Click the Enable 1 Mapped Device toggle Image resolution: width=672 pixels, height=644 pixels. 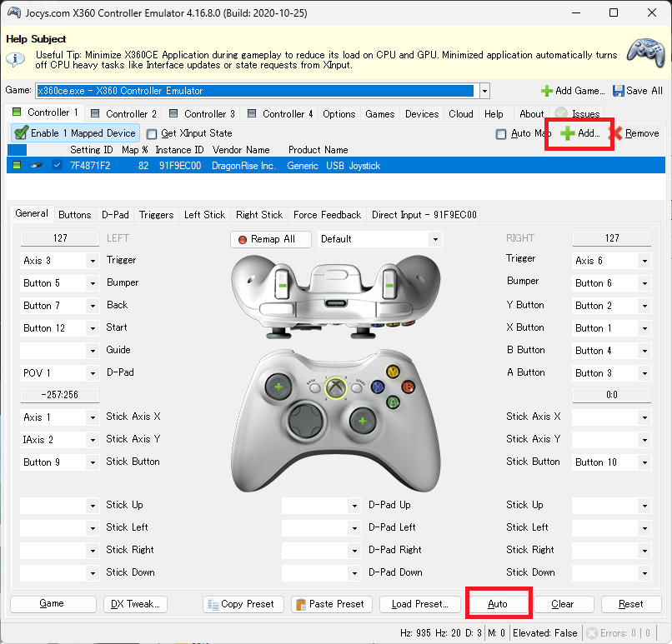point(75,133)
